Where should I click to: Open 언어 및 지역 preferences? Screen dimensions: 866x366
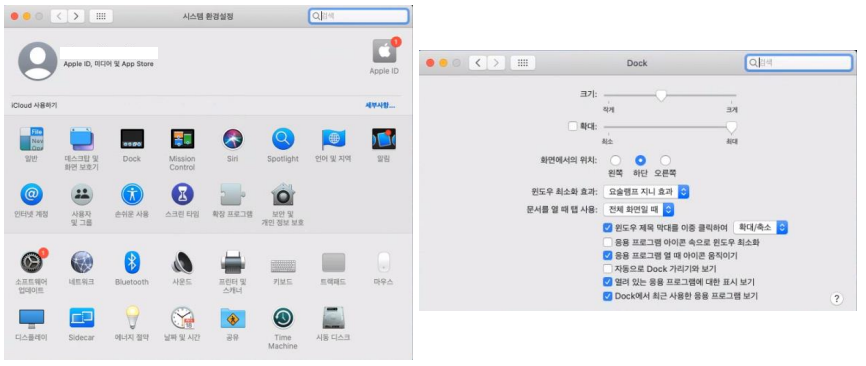pos(334,139)
